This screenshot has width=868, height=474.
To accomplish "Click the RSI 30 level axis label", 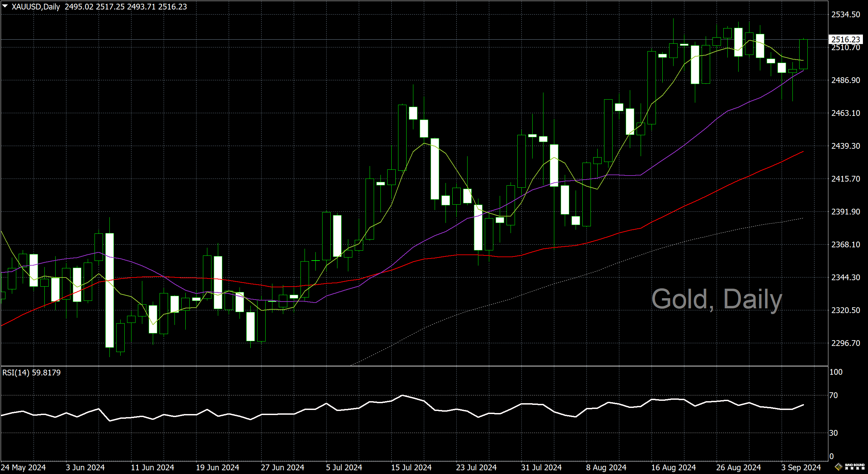I will coord(833,433).
